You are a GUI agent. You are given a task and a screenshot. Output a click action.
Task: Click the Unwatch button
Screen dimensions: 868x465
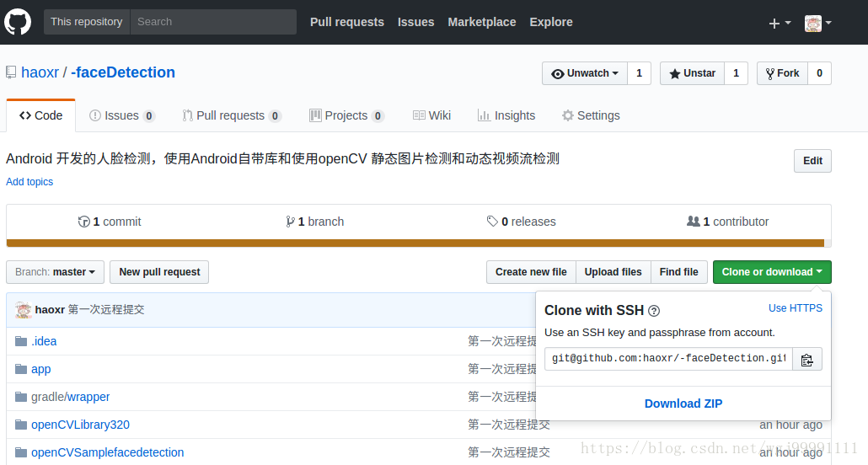[585, 73]
